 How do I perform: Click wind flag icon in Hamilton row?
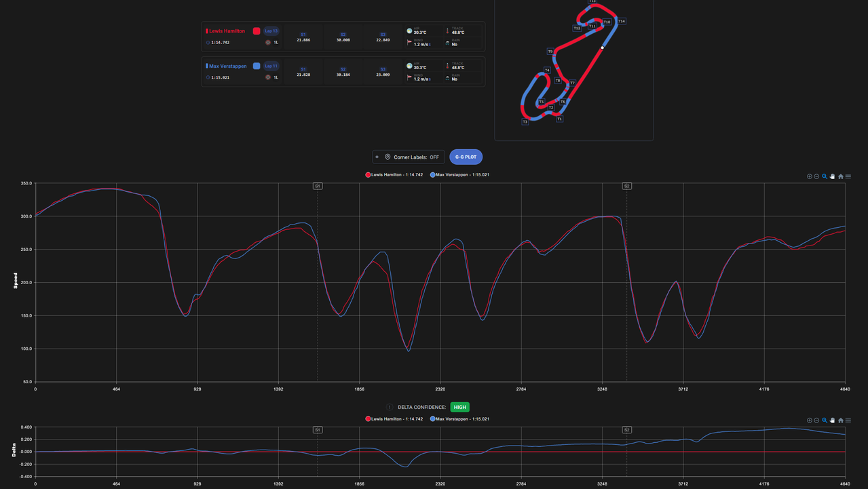(x=409, y=42)
